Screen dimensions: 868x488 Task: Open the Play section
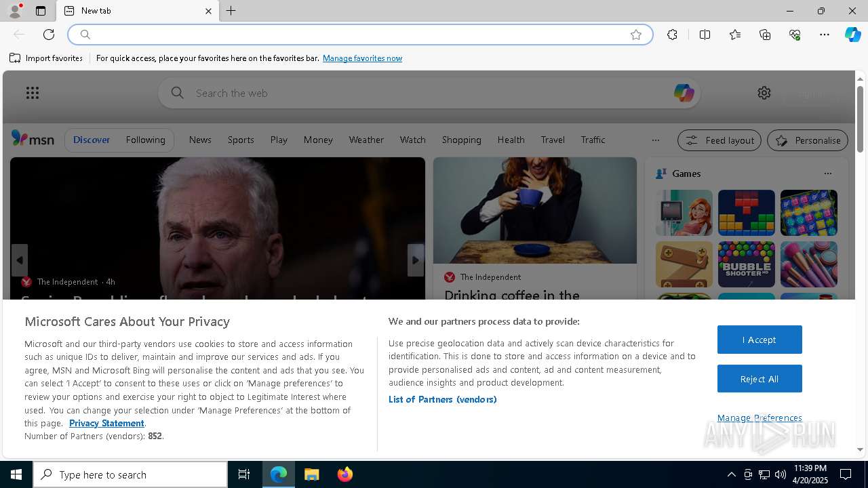tap(279, 140)
